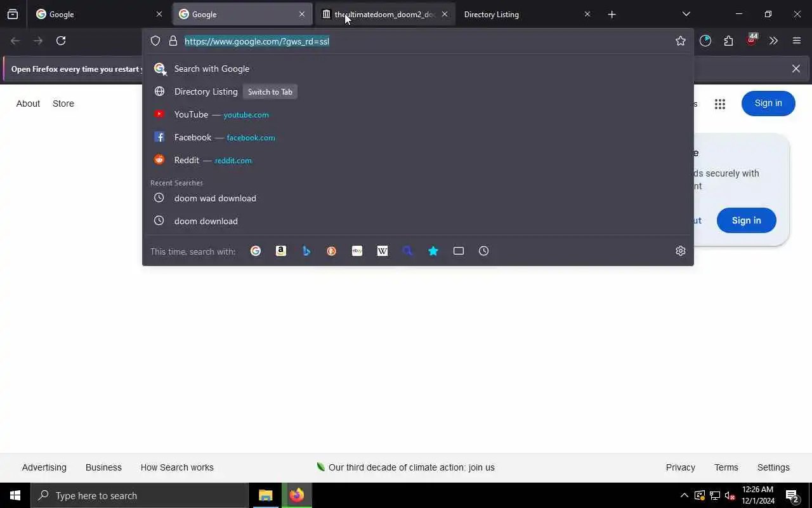Screen dimensions: 812x508
Task: Show more tools overflow chevron
Action: coord(773,41)
